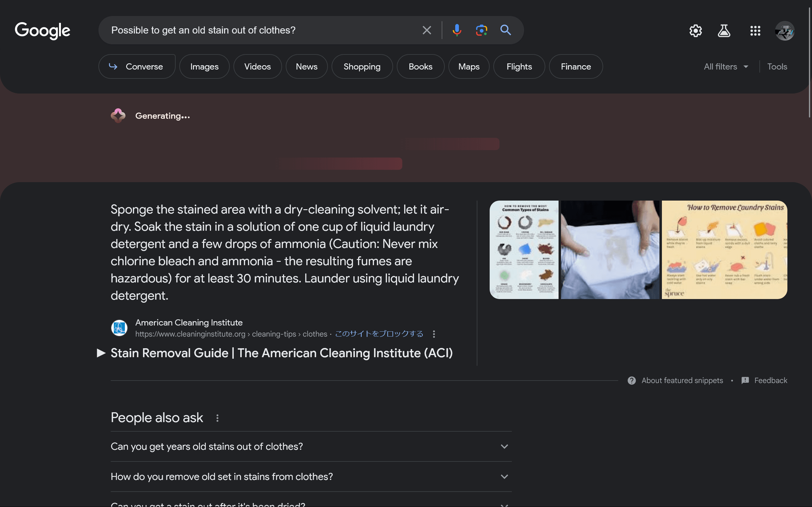Open the Tools option
This screenshot has height=507, width=812.
pyautogui.click(x=777, y=66)
